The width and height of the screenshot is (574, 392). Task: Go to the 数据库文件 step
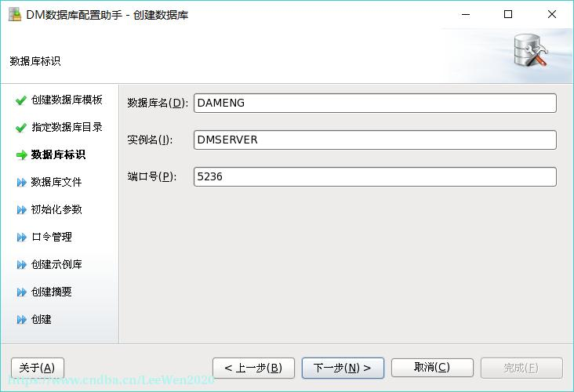pos(56,182)
